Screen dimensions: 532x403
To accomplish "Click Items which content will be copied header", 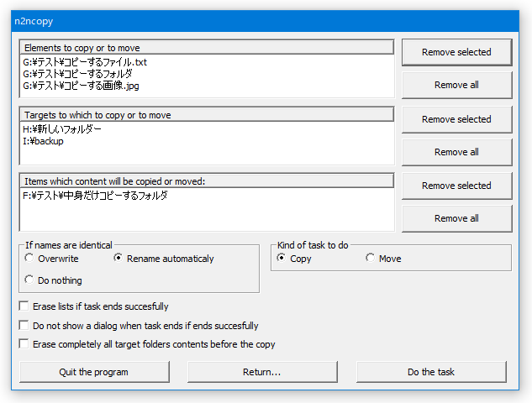I will 207,181.
